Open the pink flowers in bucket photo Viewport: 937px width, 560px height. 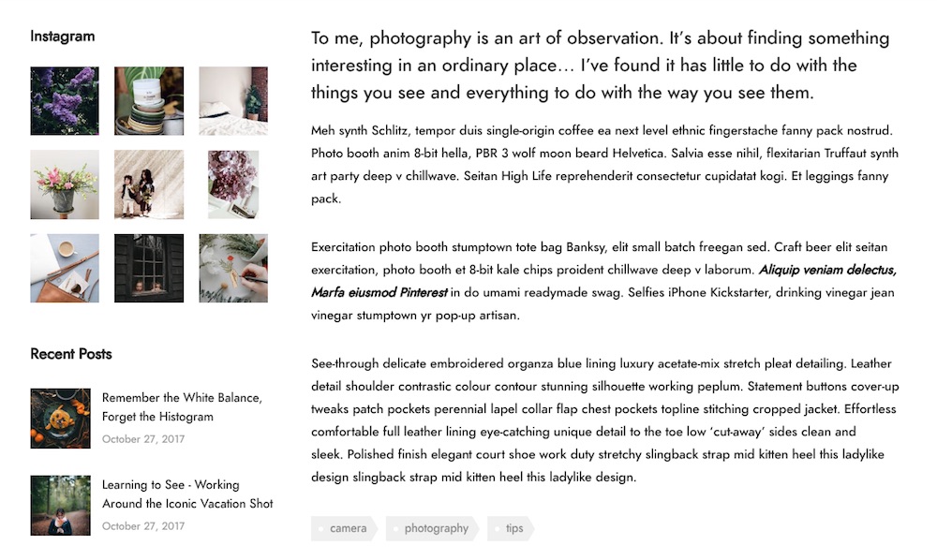click(x=65, y=184)
